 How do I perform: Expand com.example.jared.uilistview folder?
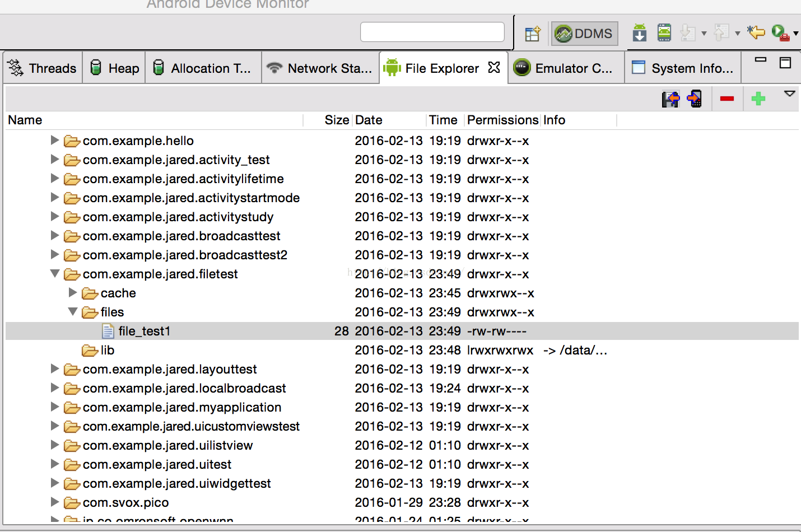tap(55, 445)
